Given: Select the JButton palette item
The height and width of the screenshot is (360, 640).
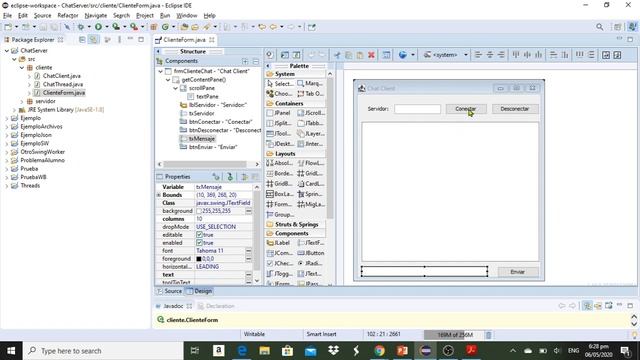Looking at the screenshot, I should coord(311,253).
